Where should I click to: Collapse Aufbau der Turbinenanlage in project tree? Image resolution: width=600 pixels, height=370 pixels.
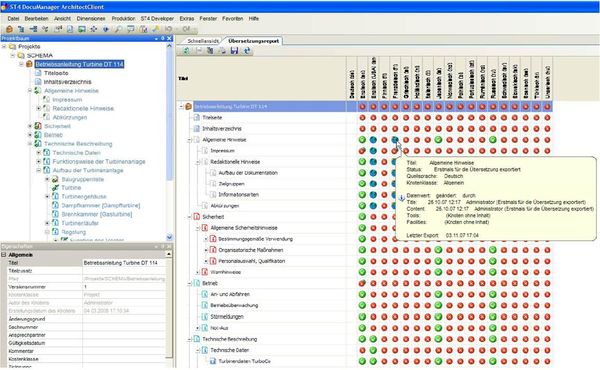click(x=39, y=170)
